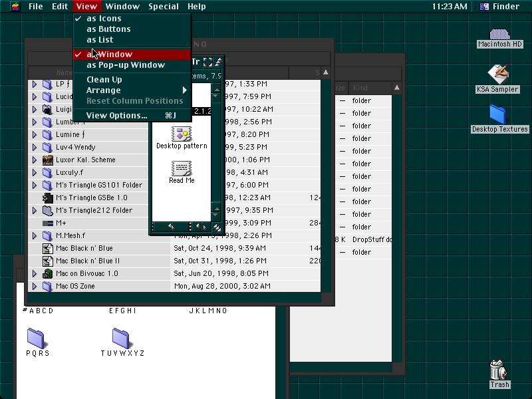The height and width of the screenshot is (399, 532).
Task: Expand the Mac OS Zone triangle
Action: pos(35,286)
